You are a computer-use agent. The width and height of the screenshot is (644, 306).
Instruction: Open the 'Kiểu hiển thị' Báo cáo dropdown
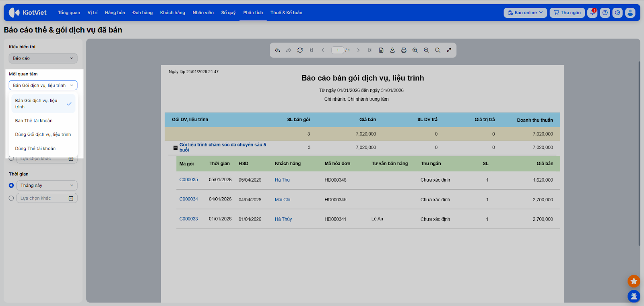pyautogui.click(x=43, y=58)
